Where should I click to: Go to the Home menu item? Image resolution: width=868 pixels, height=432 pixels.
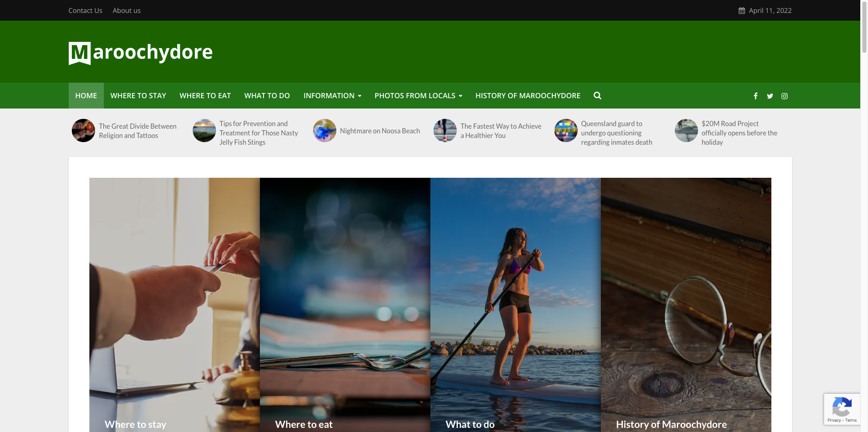coord(86,96)
